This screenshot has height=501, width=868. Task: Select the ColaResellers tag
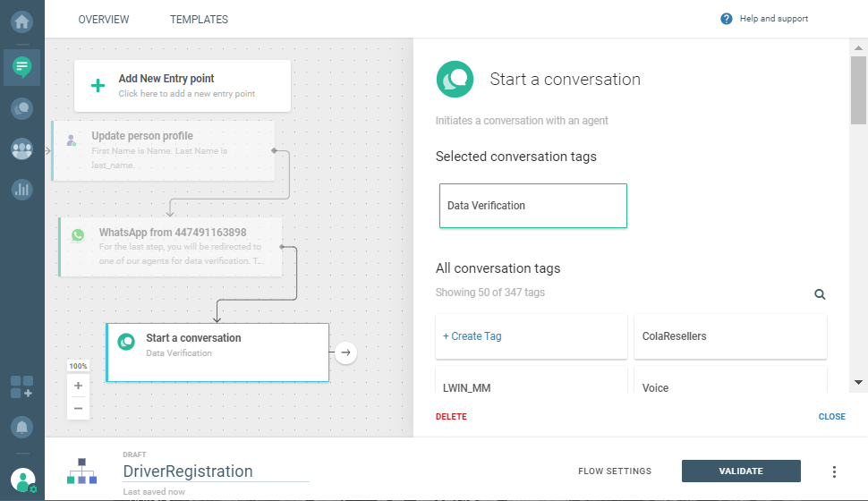[x=729, y=336]
